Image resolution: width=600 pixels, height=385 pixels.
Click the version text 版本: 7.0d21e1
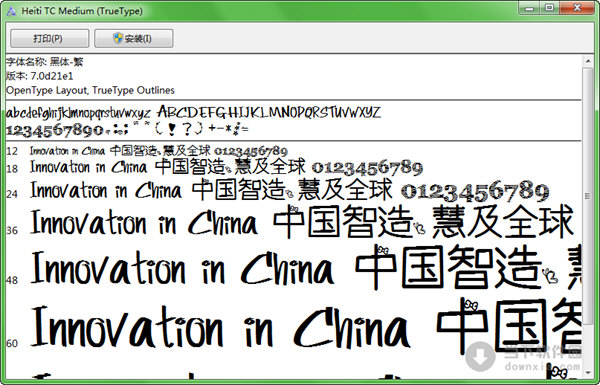[x=39, y=76]
